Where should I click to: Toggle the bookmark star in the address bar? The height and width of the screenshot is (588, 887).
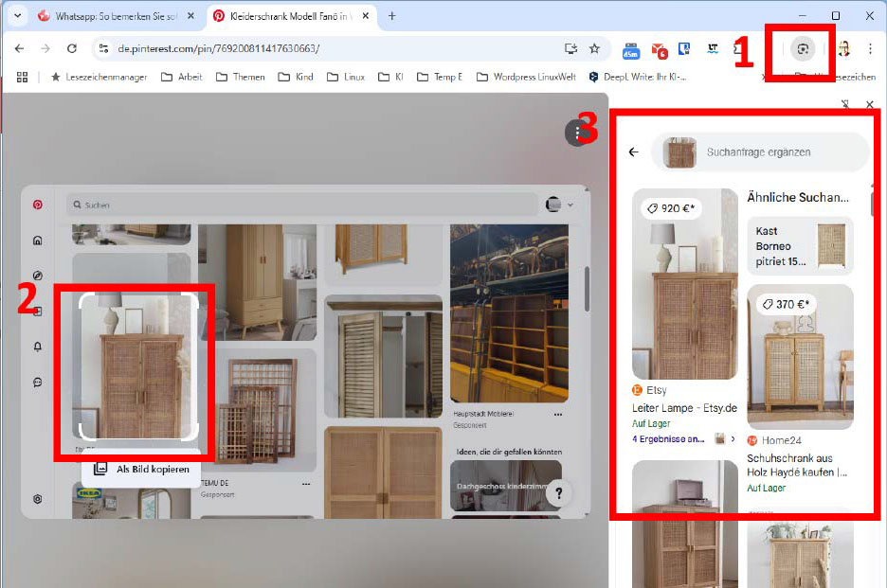pyautogui.click(x=594, y=46)
